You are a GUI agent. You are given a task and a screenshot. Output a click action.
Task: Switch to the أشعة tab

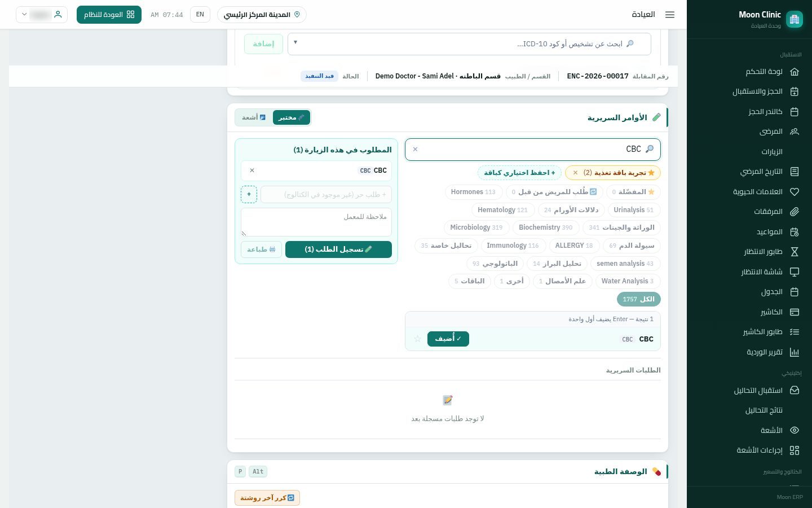coord(254,117)
